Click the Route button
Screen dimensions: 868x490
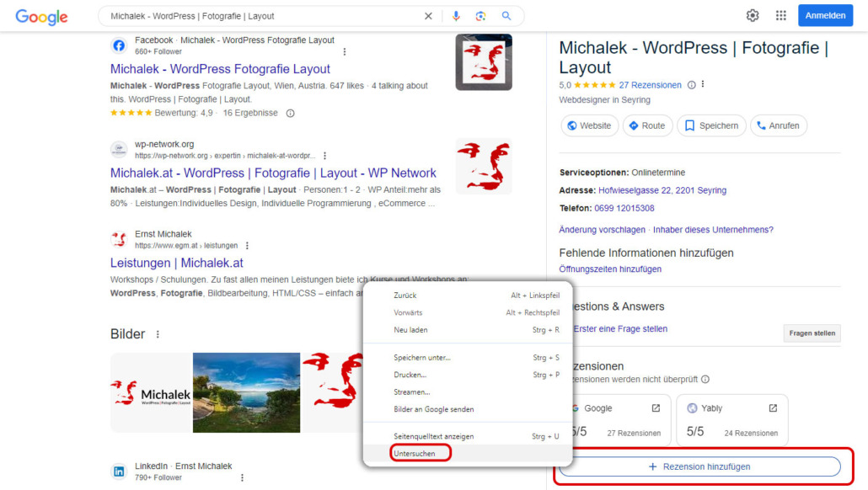tap(647, 125)
